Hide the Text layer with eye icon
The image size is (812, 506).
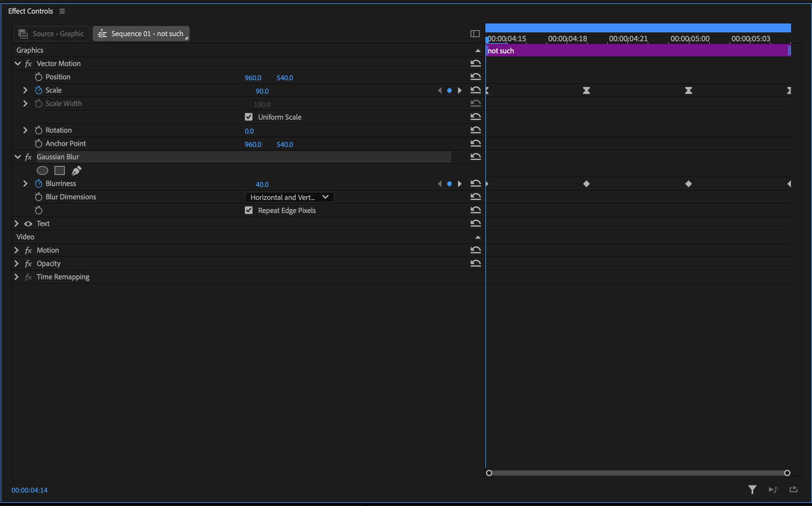coord(28,223)
